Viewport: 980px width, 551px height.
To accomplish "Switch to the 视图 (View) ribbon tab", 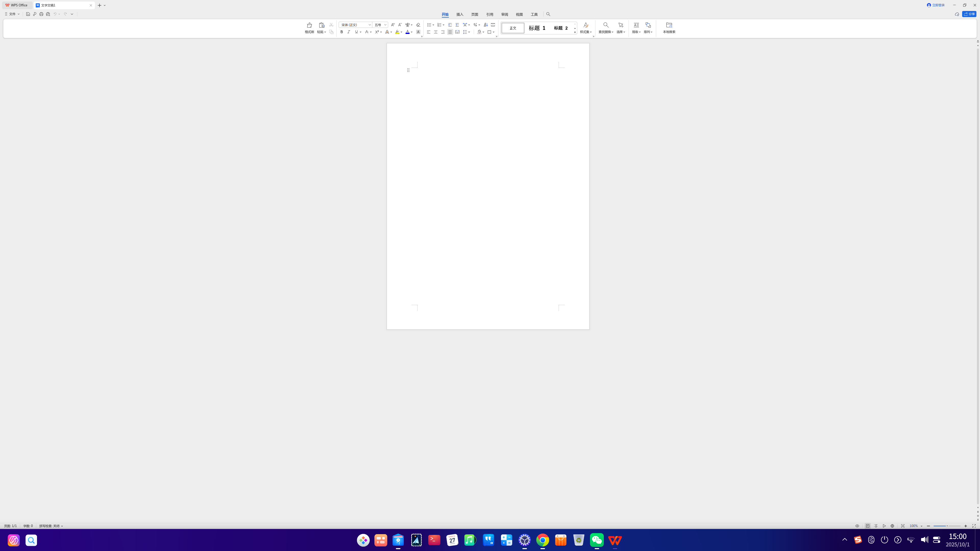I will pyautogui.click(x=519, y=15).
